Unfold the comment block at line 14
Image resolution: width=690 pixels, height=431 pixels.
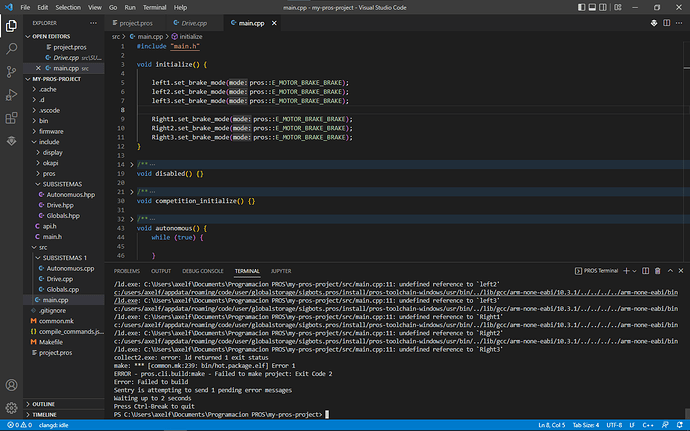coord(132,165)
